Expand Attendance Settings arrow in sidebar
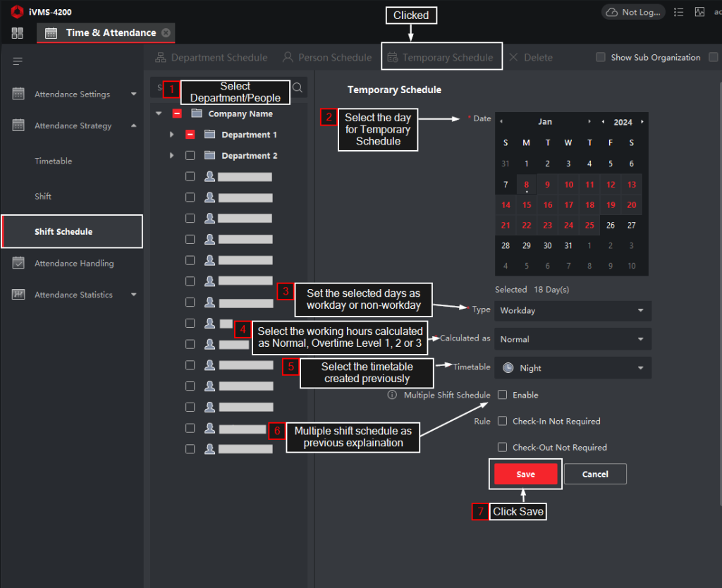The image size is (722, 588). (x=133, y=94)
